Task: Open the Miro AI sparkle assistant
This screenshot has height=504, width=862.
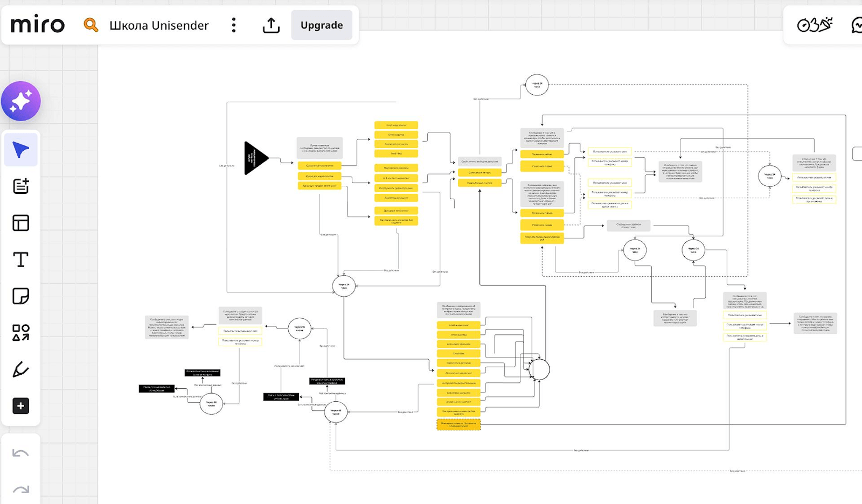Action: 21,101
